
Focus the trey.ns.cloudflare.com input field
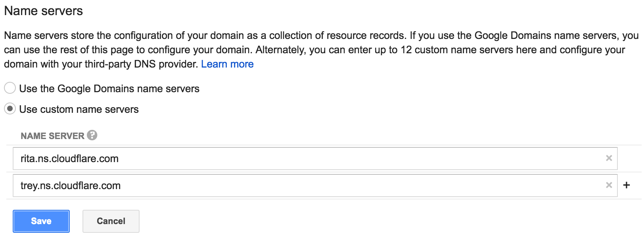coord(315,186)
